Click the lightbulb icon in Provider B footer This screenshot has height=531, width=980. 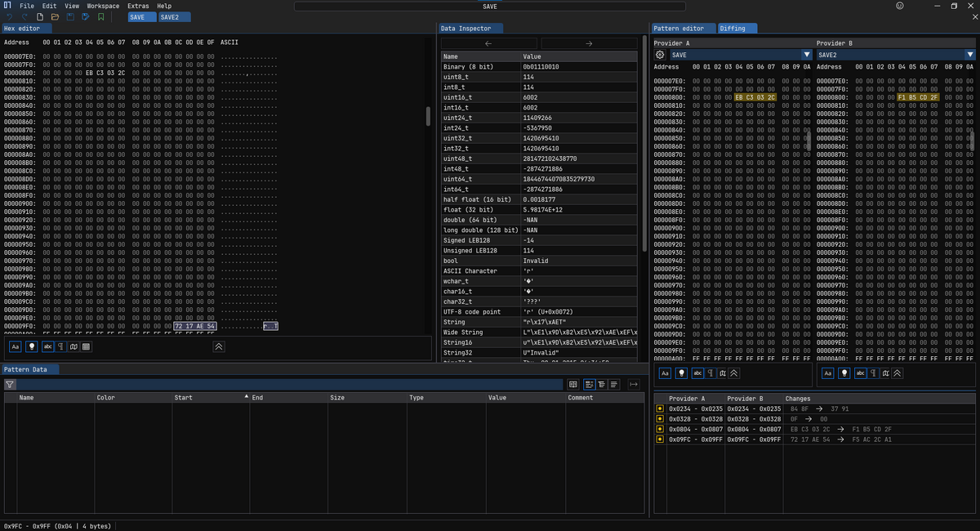[x=844, y=373]
